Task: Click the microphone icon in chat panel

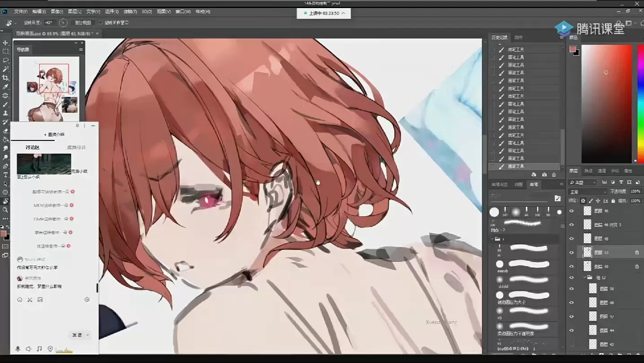Action: click(x=18, y=349)
